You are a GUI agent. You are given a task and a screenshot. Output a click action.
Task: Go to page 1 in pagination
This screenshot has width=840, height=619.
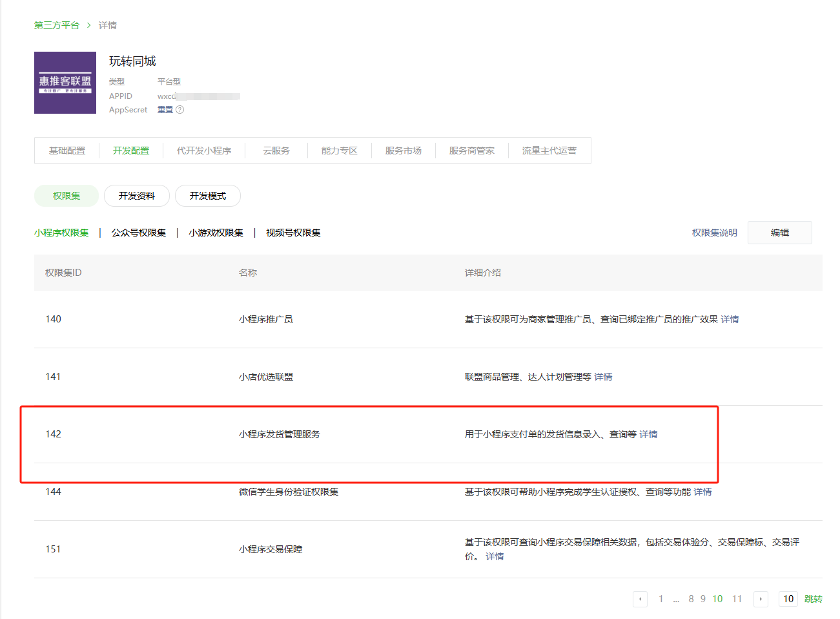pyautogui.click(x=661, y=599)
